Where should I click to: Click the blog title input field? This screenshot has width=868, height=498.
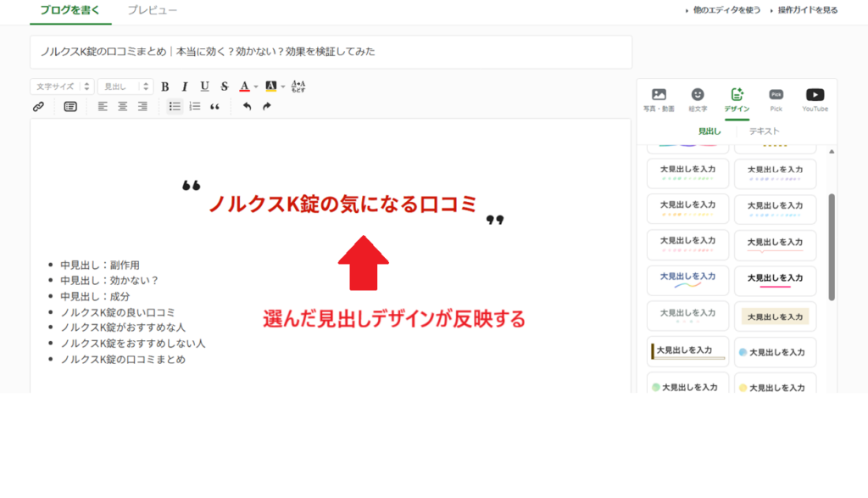coord(331,52)
